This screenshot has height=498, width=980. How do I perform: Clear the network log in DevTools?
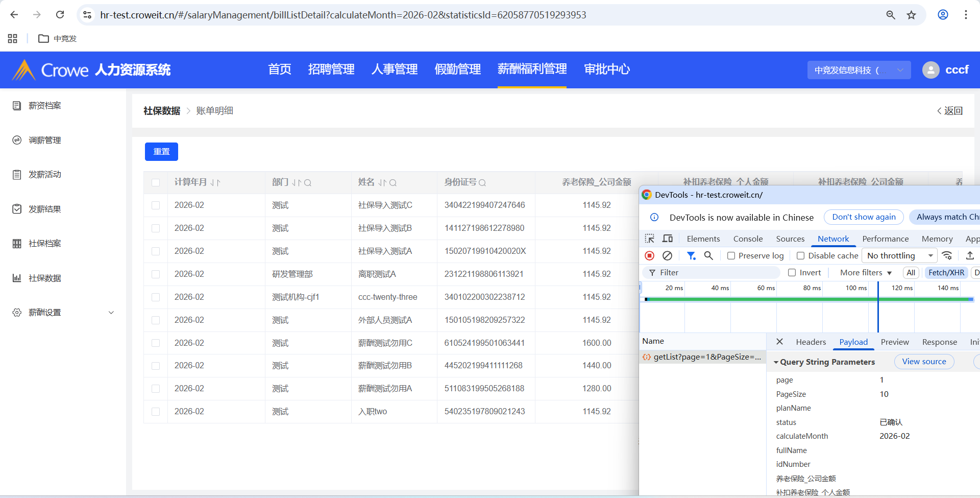click(x=667, y=255)
